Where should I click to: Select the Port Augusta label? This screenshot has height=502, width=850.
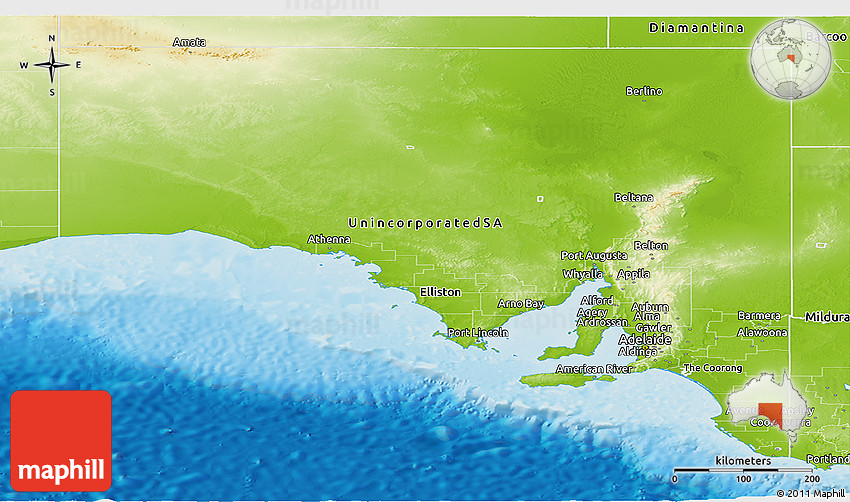pyautogui.click(x=594, y=256)
